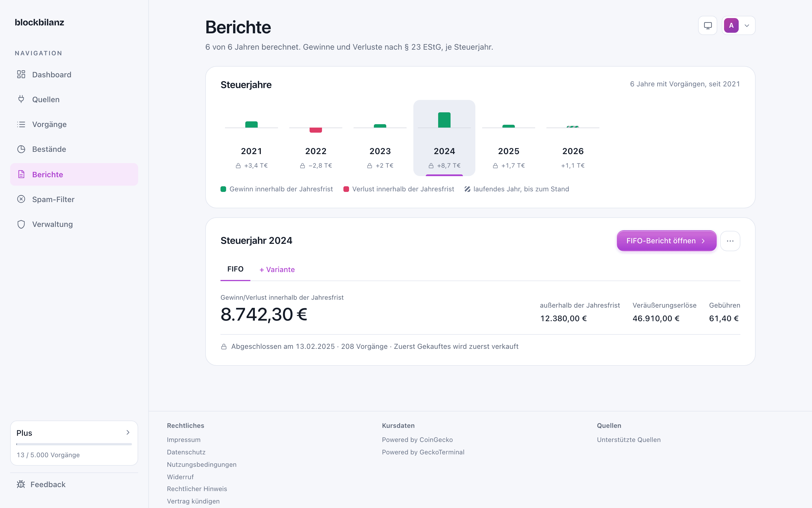
Task: Click the Feedback bug icon
Action: click(x=21, y=484)
